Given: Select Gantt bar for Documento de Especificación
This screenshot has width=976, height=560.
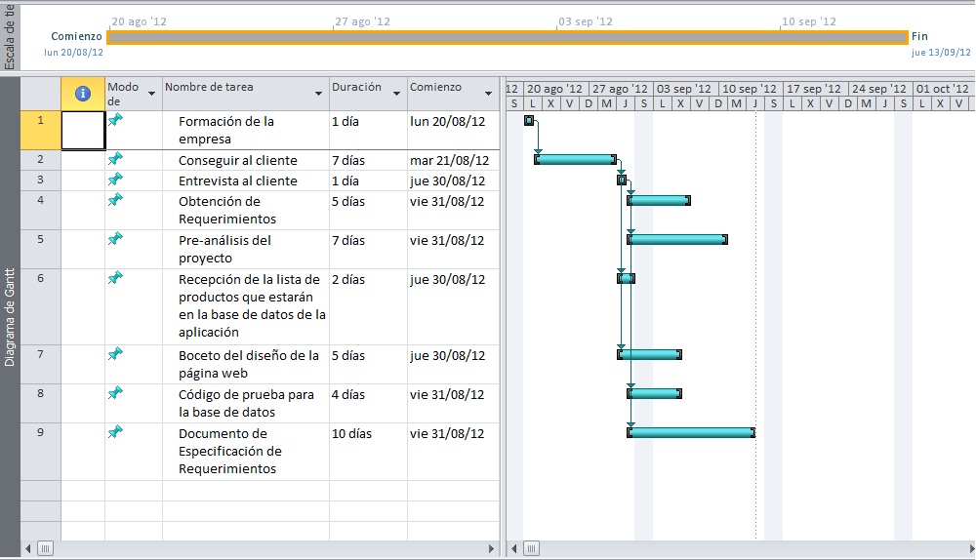Looking at the screenshot, I should click(x=691, y=432).
